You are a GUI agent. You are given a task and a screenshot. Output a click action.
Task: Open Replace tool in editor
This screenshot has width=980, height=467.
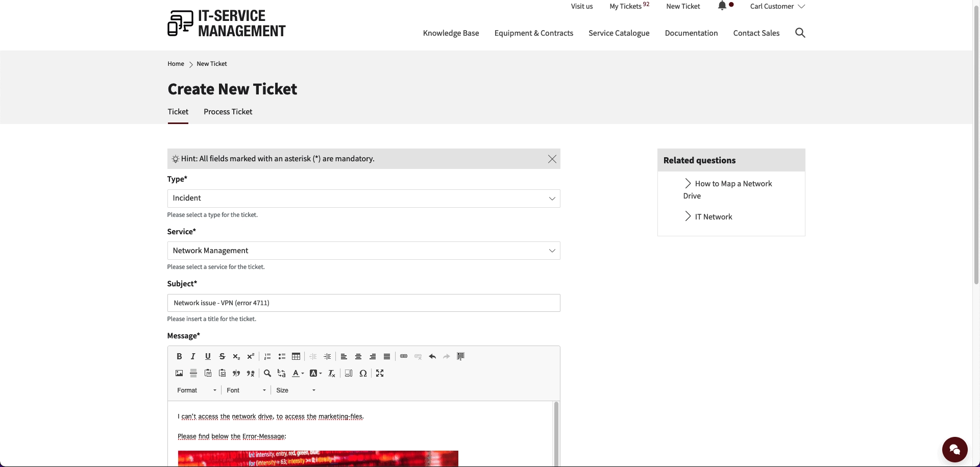tap(282, 373)
